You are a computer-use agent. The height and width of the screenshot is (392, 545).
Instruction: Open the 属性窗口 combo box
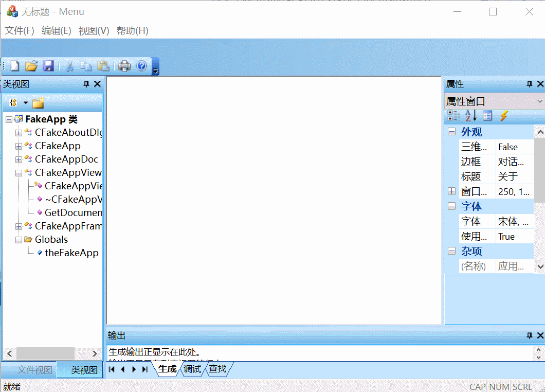click(494, 101)
